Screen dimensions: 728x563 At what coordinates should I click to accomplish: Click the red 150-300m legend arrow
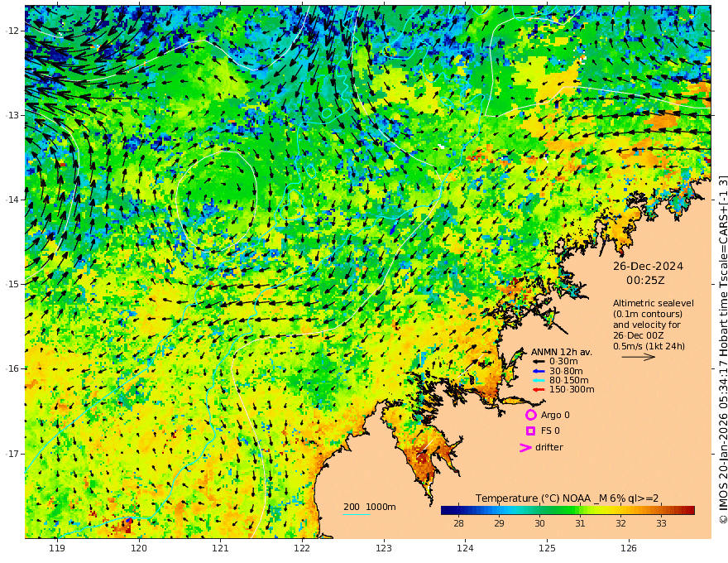coord(538,390)
